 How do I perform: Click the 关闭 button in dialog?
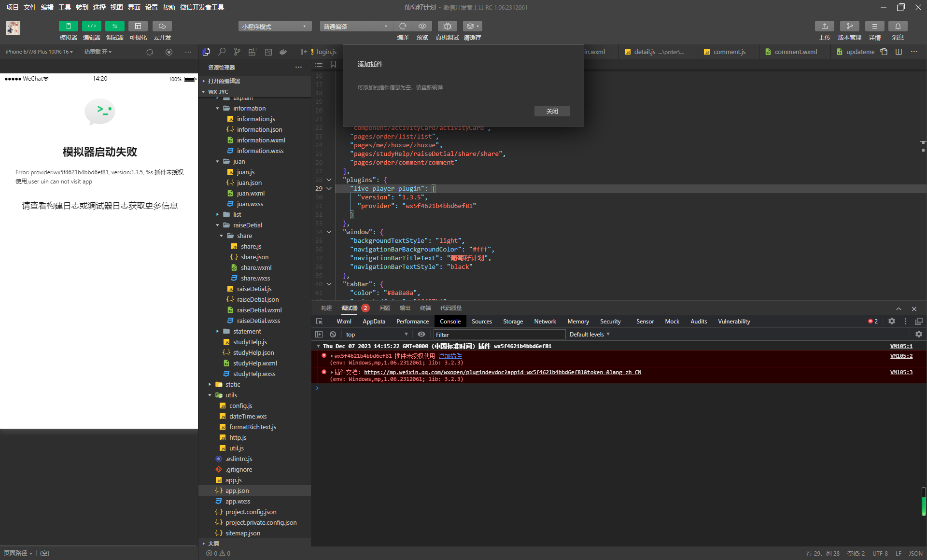point(552,111)
